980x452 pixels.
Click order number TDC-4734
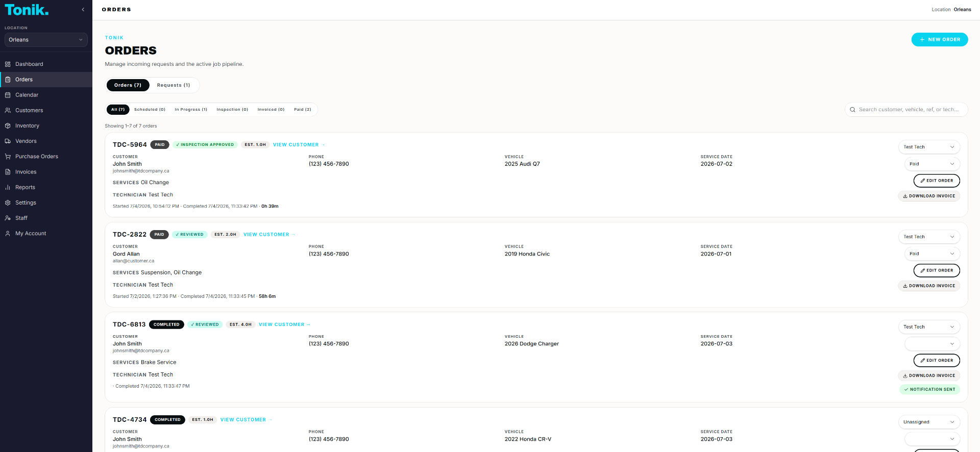pyautogui.click(x=130, y=420)
